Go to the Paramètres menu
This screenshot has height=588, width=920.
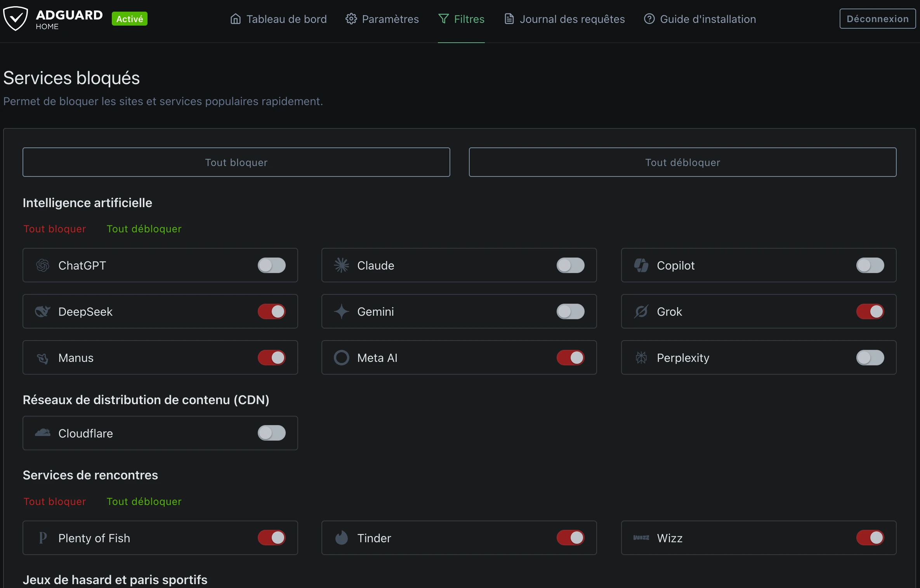382,19
